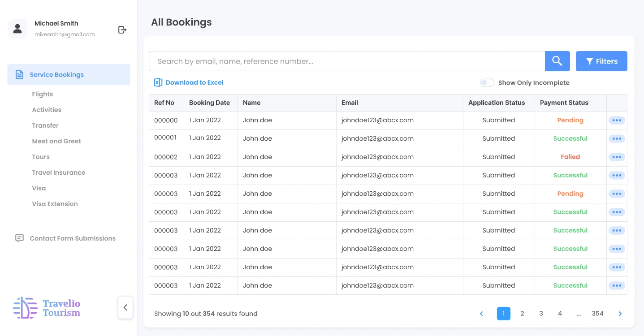Viewport: 644px width, 336px height.
Task: Open the Flights bookings section
Action: pos(43,94)
